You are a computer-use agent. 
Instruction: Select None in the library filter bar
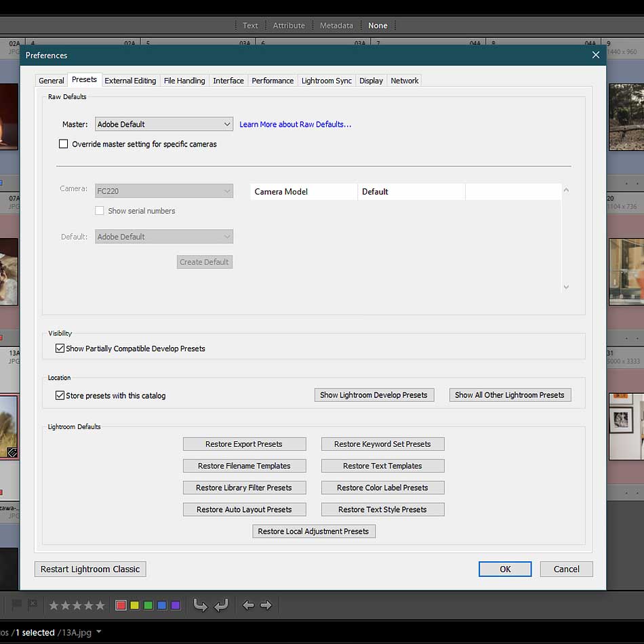tap(378, 26)
